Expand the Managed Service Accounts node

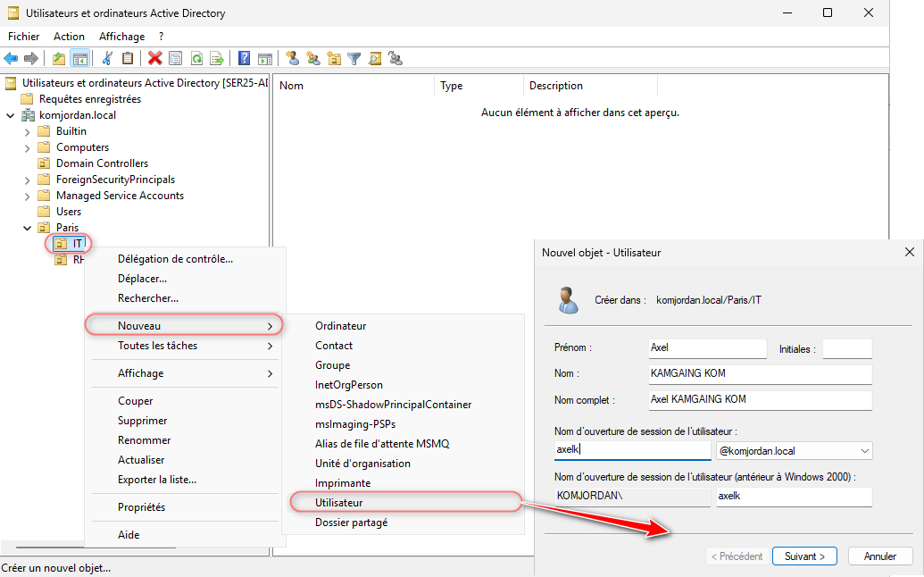pos(27,197)
